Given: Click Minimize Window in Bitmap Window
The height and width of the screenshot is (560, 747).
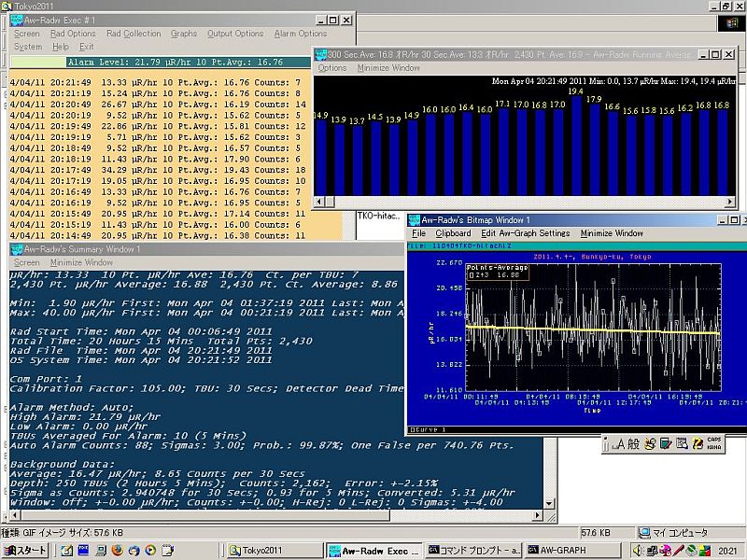Looking at the screenshot, I should (x=612, y=233).
